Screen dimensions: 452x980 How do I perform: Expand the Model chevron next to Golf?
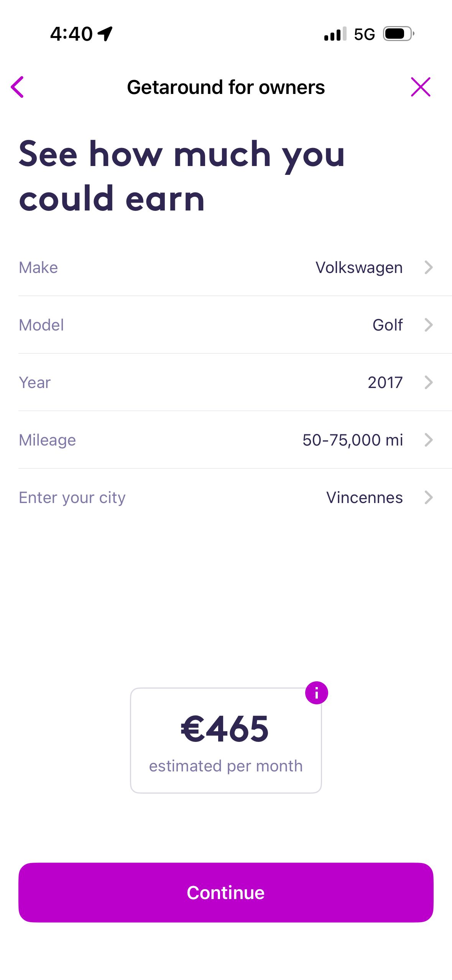coord(429,325)
